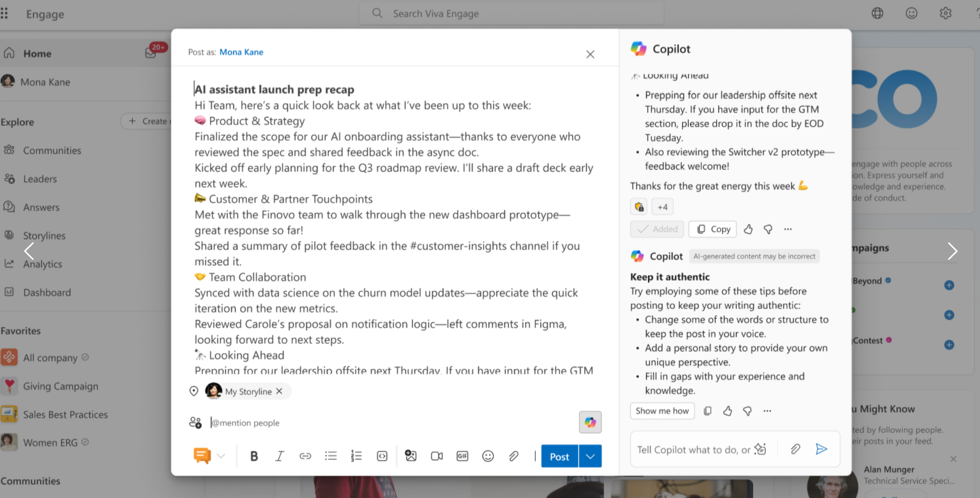
Task: Insert a hyperlink using the link icon
Action: coord(305,456)
